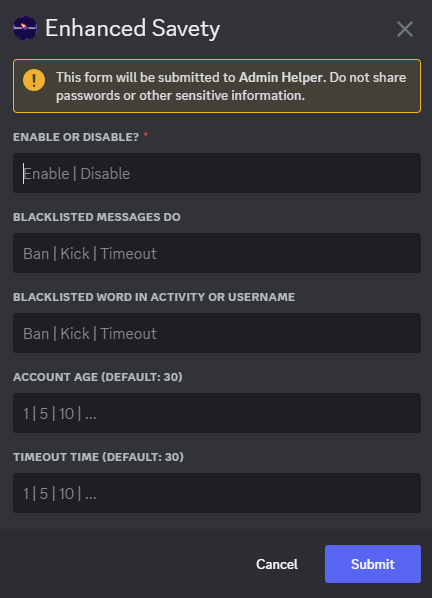The image size is (432, 598).
Task: Cancel the form
Action: 277,564
